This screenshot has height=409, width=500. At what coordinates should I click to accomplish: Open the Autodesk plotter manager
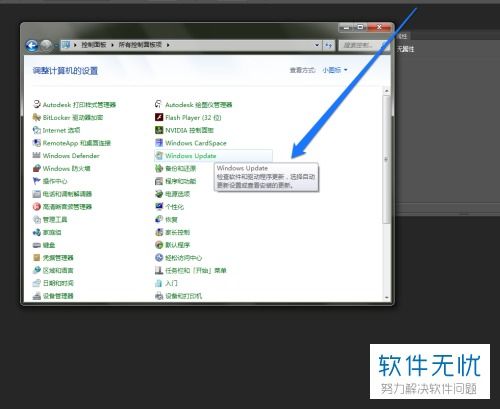click(193, 105)
